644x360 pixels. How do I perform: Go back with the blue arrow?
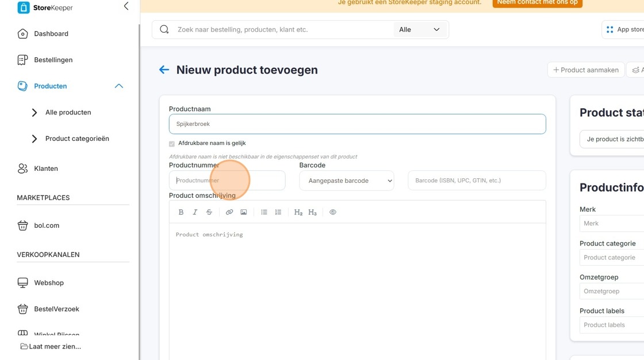click(x=164, y=70)
